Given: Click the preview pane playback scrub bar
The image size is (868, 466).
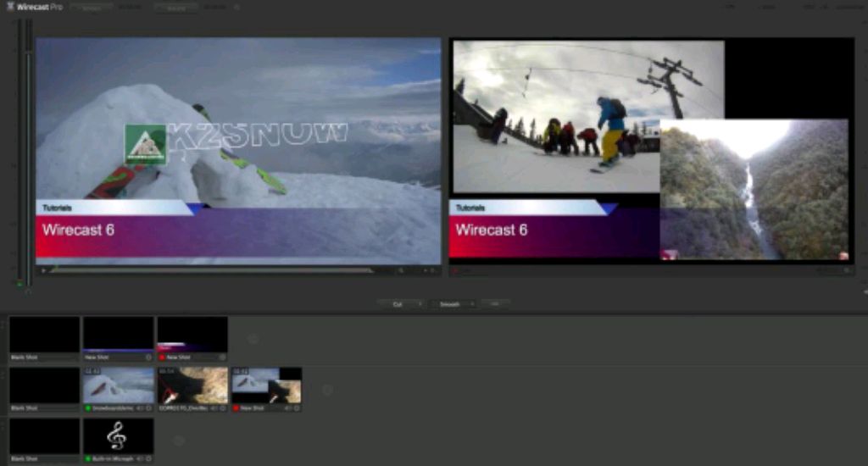Looking at the screenshot, I should click(x=213, y=270).
